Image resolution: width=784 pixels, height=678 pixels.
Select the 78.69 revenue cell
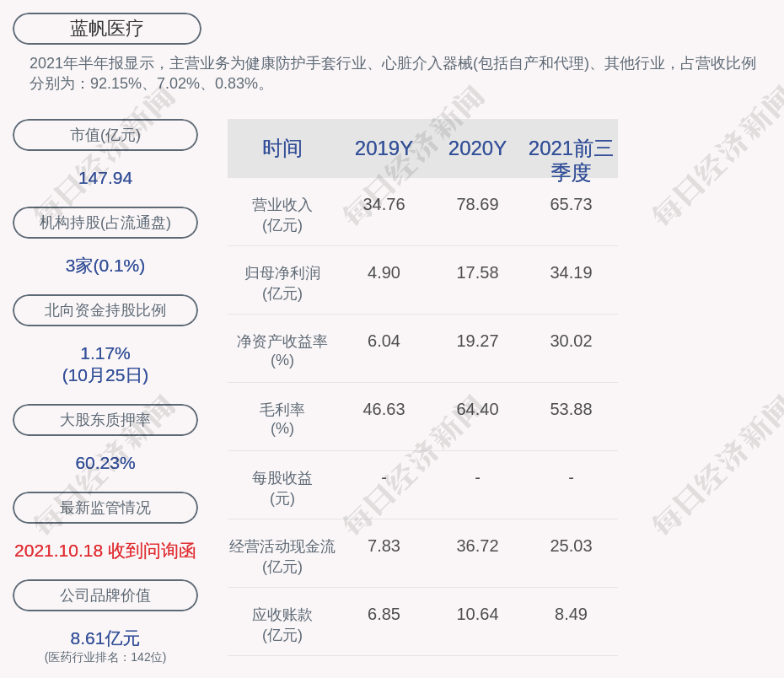pyautogui.click(x=477, y=205)
